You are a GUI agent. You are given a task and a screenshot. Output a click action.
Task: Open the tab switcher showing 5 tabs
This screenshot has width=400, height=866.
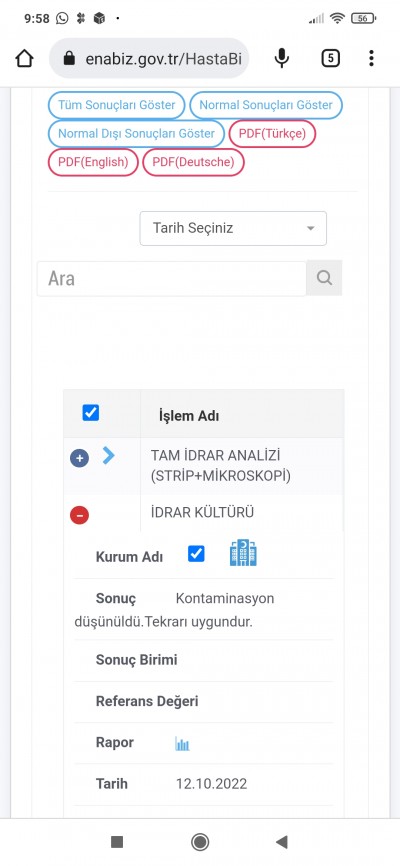[x=330, y=58]
